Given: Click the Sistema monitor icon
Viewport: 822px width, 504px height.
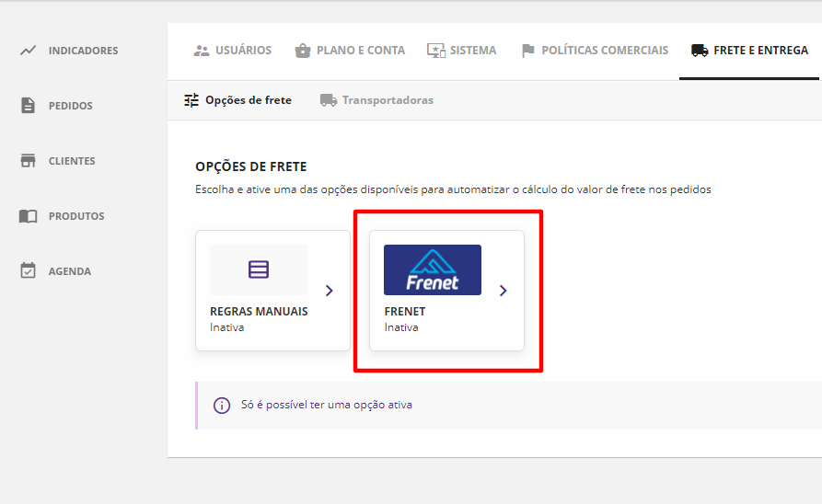Looking at the screenshot, I should tap(435, 51).
